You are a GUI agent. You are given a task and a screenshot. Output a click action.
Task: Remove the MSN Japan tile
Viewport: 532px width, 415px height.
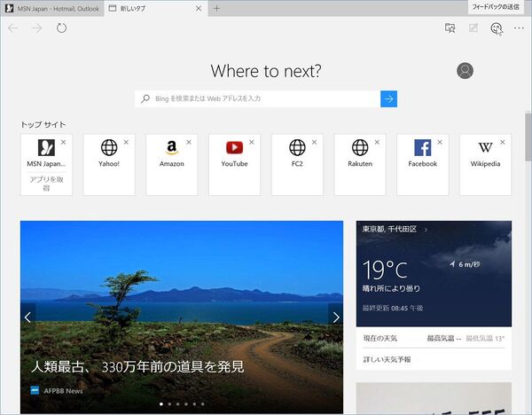64,142
